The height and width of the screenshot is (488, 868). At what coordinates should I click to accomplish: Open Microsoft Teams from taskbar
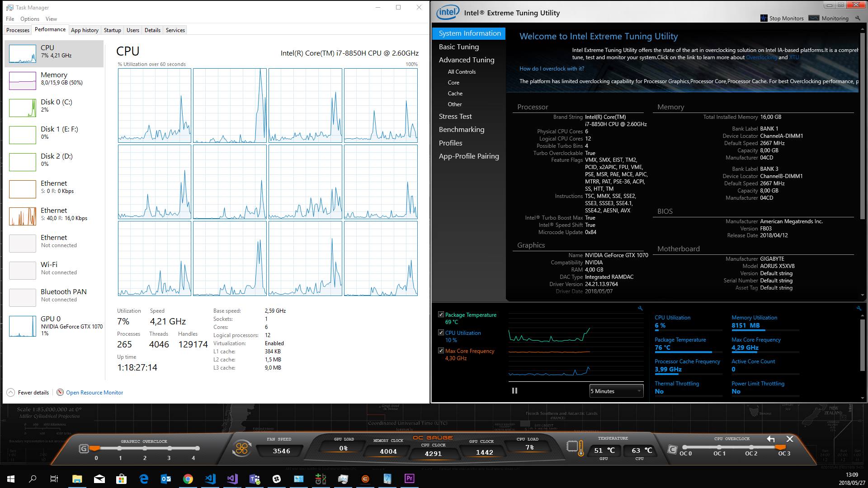pos(255,479)
